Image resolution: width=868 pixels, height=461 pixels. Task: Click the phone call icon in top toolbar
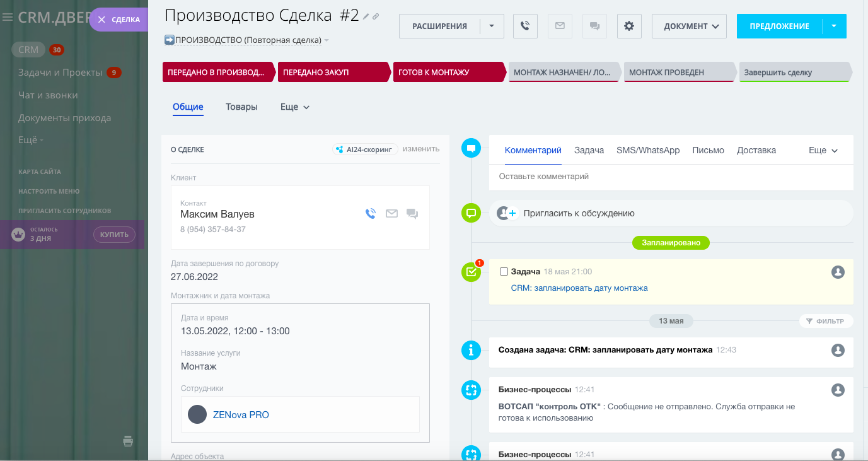point(525,26)
